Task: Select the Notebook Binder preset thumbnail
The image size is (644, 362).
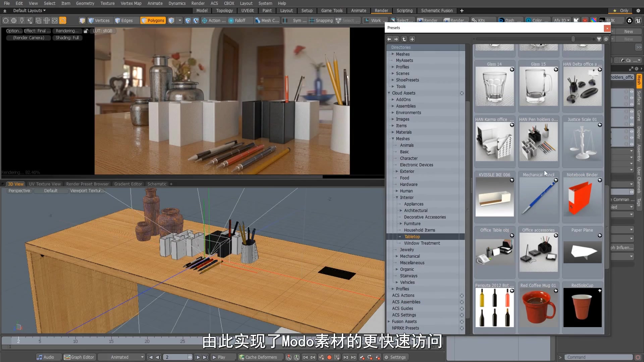Action: 582,198
